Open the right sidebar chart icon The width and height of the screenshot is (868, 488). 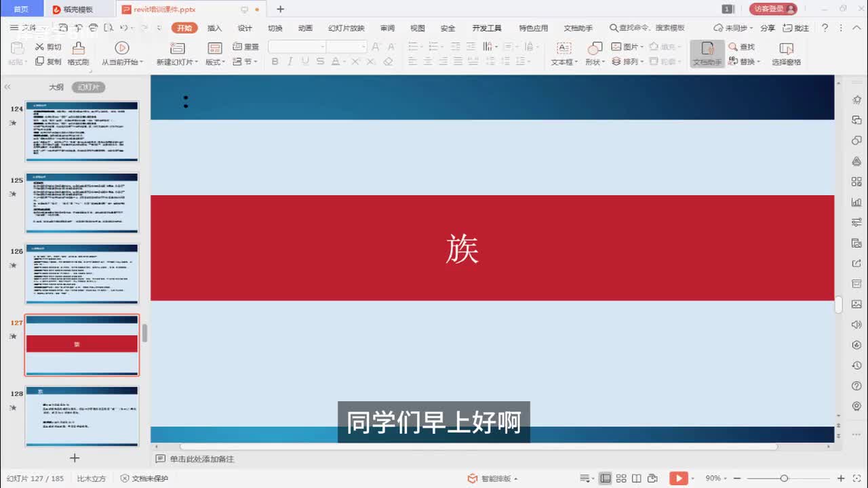click(856, 202)
